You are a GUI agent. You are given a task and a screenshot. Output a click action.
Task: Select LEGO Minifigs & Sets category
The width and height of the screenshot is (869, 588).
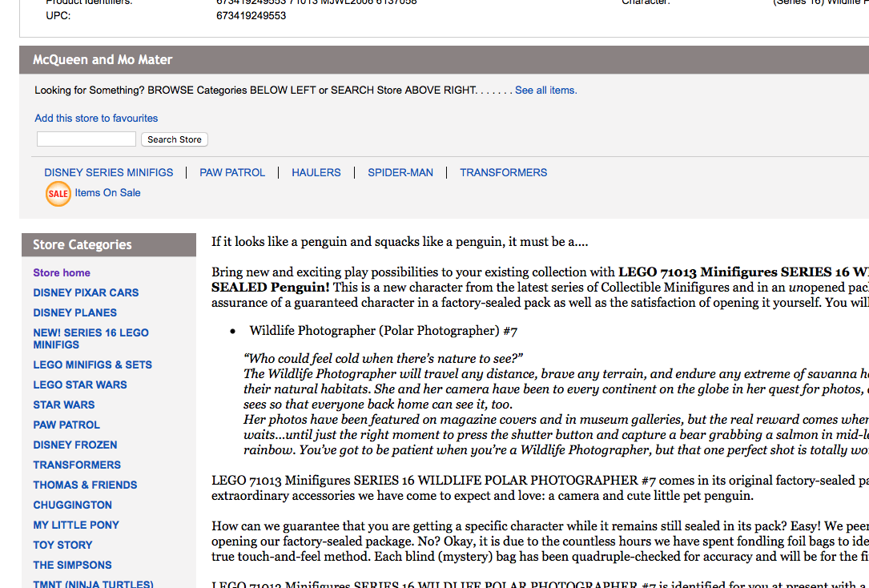pyautogui.click(x=92, y=365)
